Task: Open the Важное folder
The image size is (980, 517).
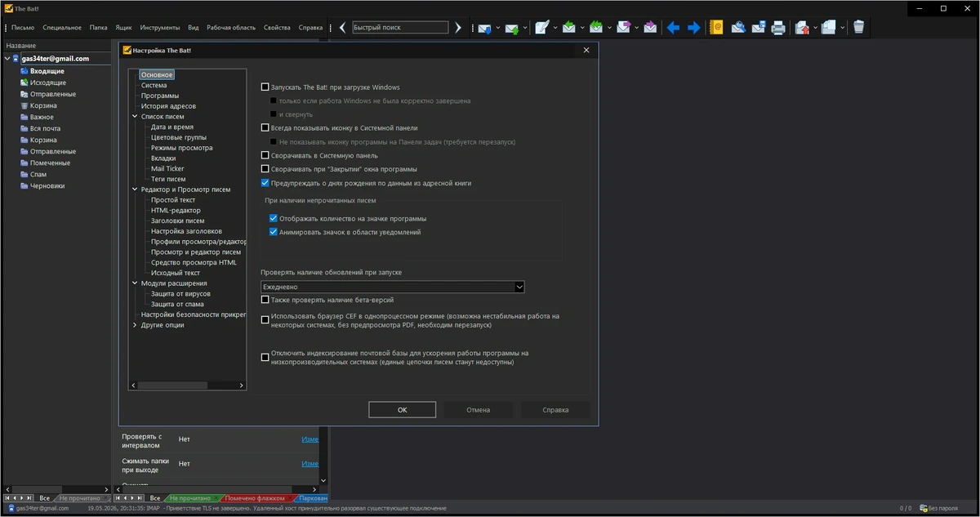Action: click(x=42, y=117)
